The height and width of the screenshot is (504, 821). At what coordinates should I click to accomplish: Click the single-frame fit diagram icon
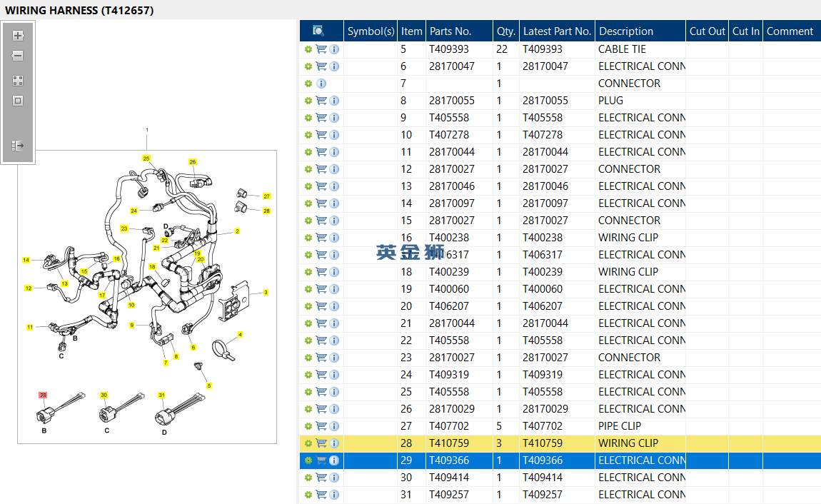[18, 101]
